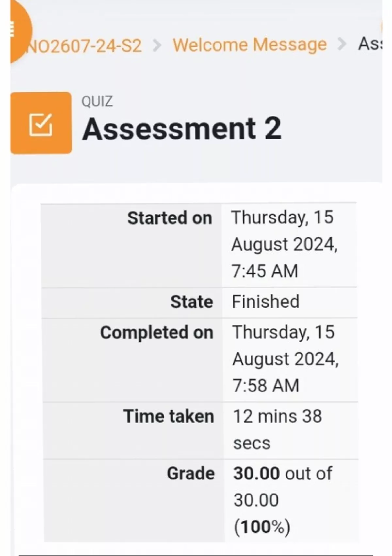Screen dimensions: 392x556
Task: Click the chevron after NO2607-24-S2 breadcrumb
Action: 157,45
